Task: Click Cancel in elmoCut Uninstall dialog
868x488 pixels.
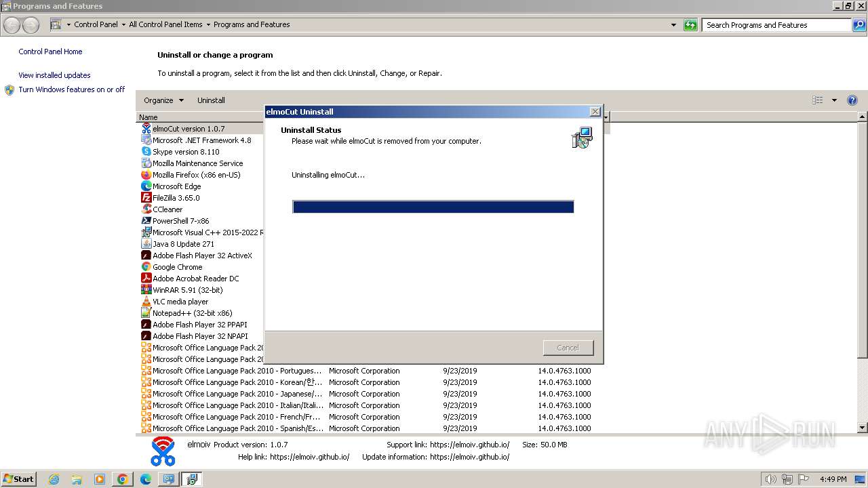Action: click(568, 348)
